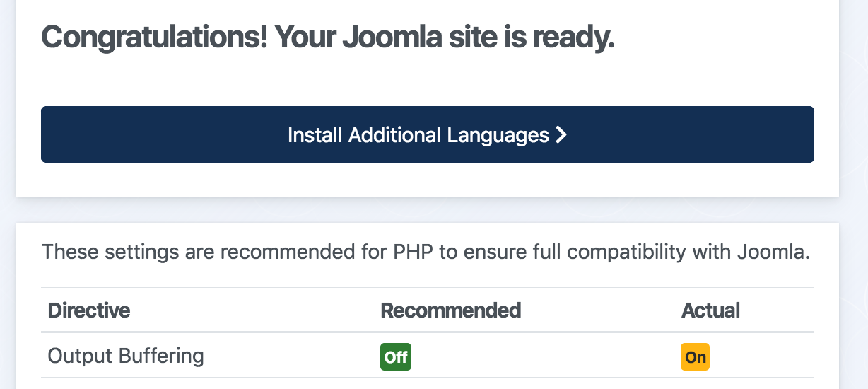
Task: Click the chevron arrow beside Install Additional Languages
Action: click(561, 134)
